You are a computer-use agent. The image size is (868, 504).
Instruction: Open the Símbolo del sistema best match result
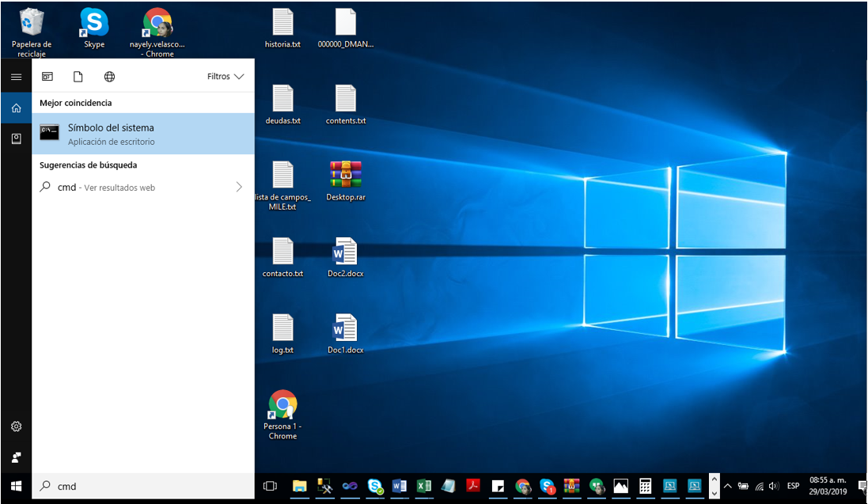(x=143, y=134)
